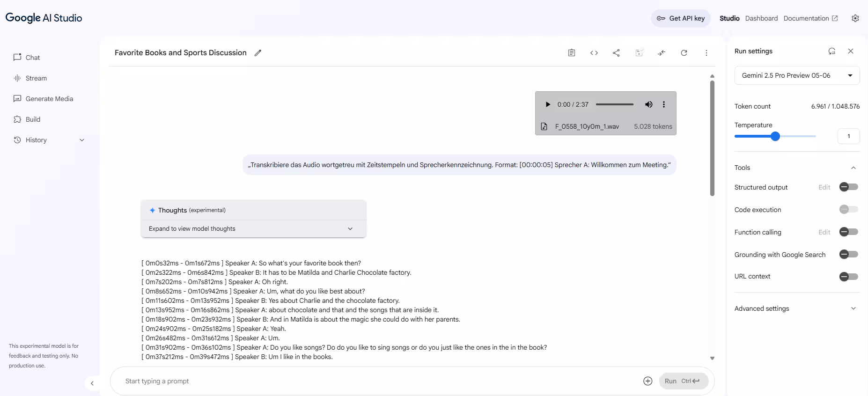Click the share prompt icon

(x=616, y=53)
